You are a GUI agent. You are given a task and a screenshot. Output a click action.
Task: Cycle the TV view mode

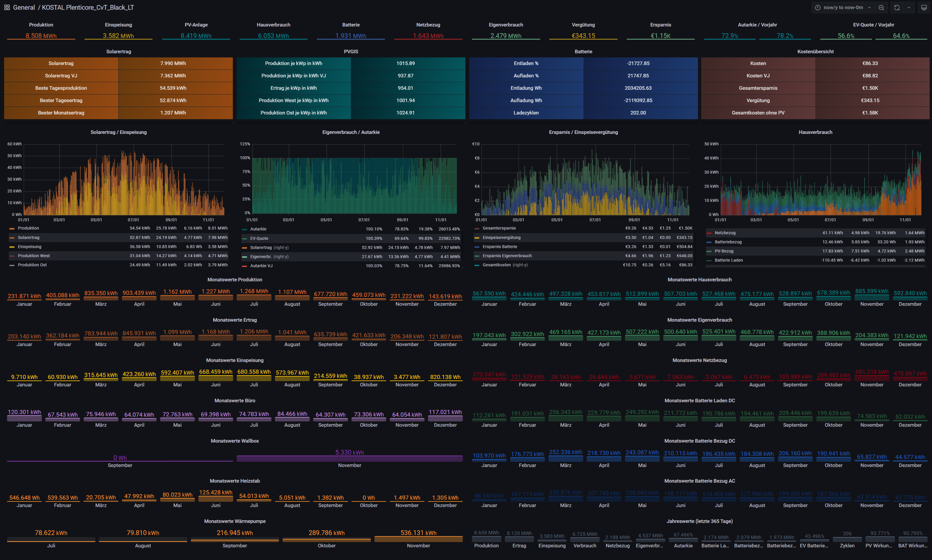point(924,7)
